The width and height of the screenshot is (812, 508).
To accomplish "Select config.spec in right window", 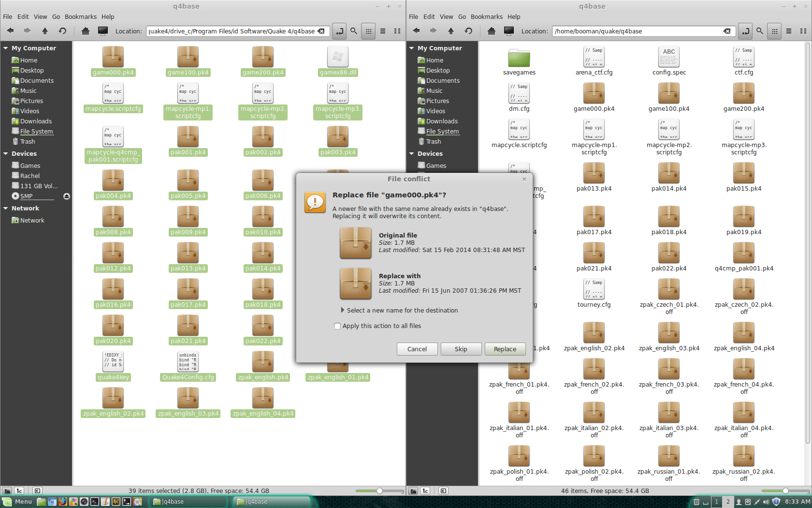I will coord(669,62).
